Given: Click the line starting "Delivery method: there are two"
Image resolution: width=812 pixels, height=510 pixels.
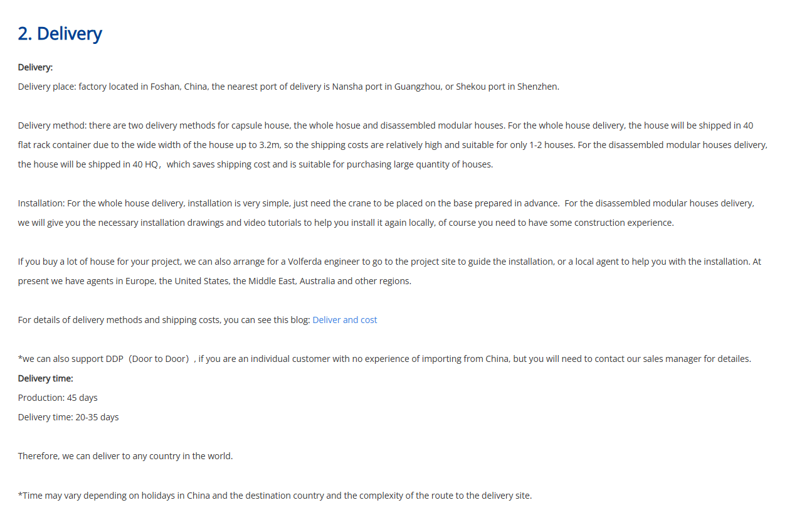Looking at the screenshot, I should pyautogui.click(x=386, y=125).
